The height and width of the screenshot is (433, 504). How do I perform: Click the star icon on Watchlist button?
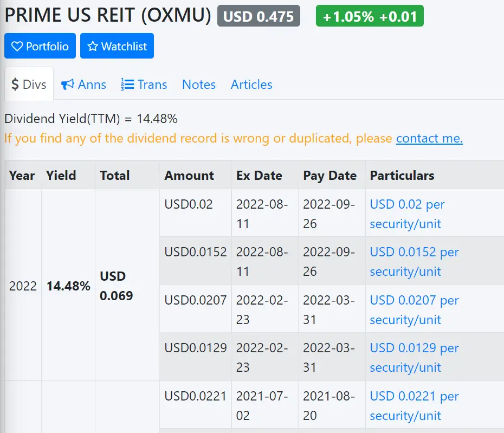pyautogui.click(x=93, y=46)
